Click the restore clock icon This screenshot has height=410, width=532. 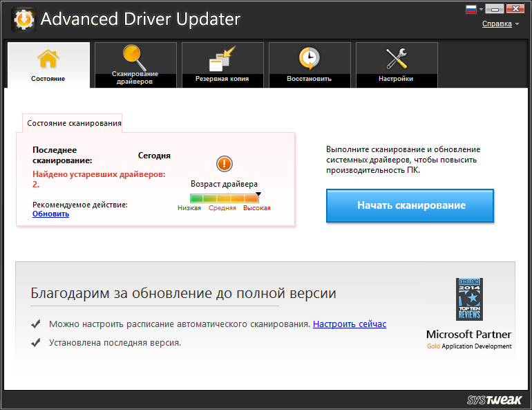(x=309, y=58)
